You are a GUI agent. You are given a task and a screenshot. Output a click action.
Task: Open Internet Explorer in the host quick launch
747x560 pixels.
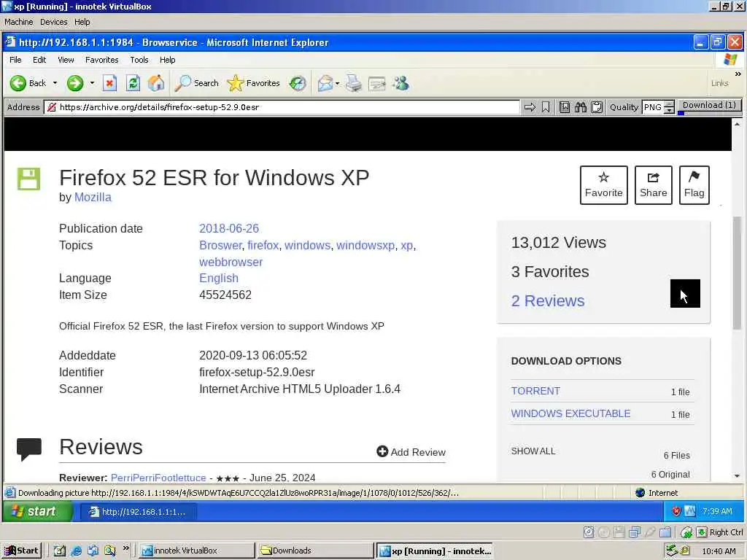[x=76, y=551]
